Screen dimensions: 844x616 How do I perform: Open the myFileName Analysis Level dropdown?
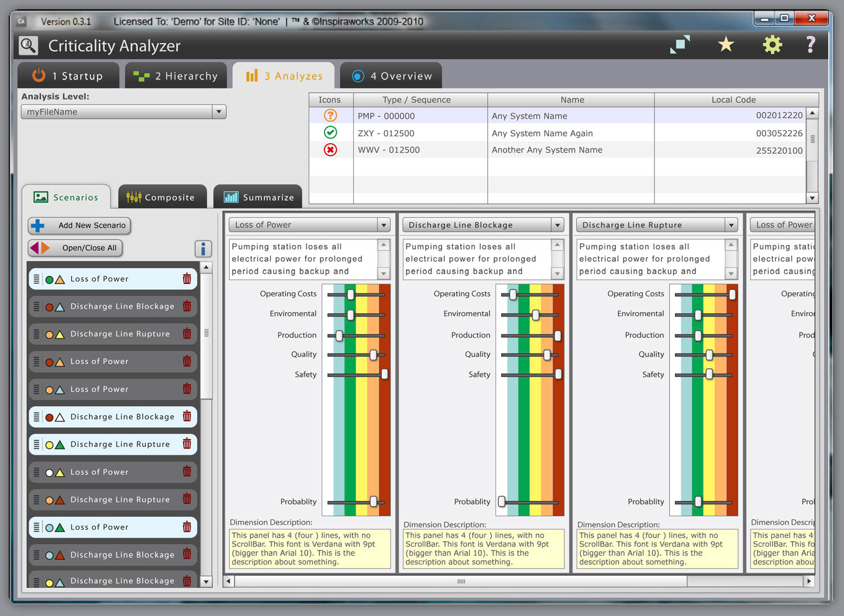(x=123, y=112)
